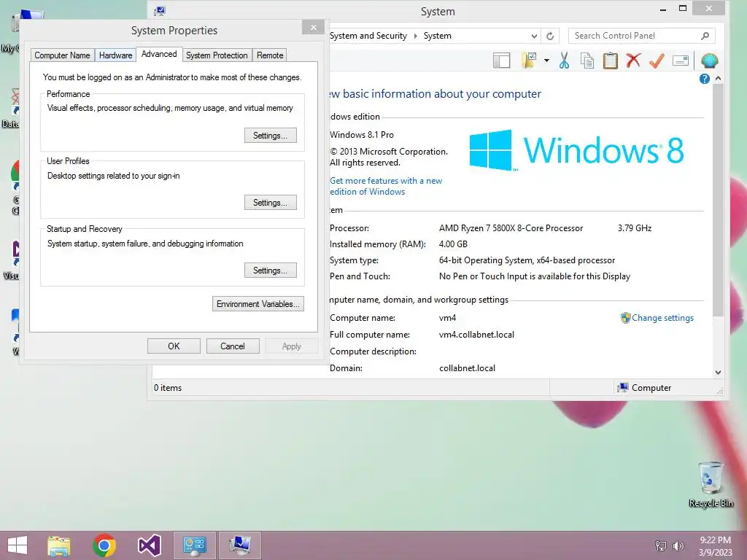747x560 pixels.
Task: Open User Profiles Settings button
Action: (x=271, y=203)
